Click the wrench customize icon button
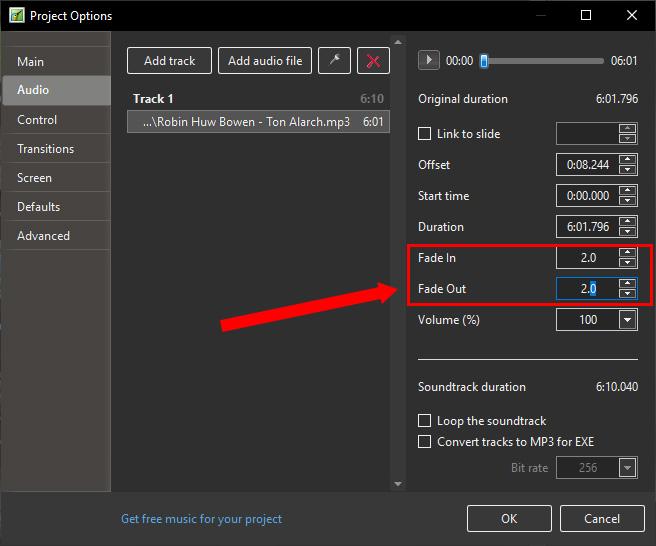656x546 pixels. [334, 61]
